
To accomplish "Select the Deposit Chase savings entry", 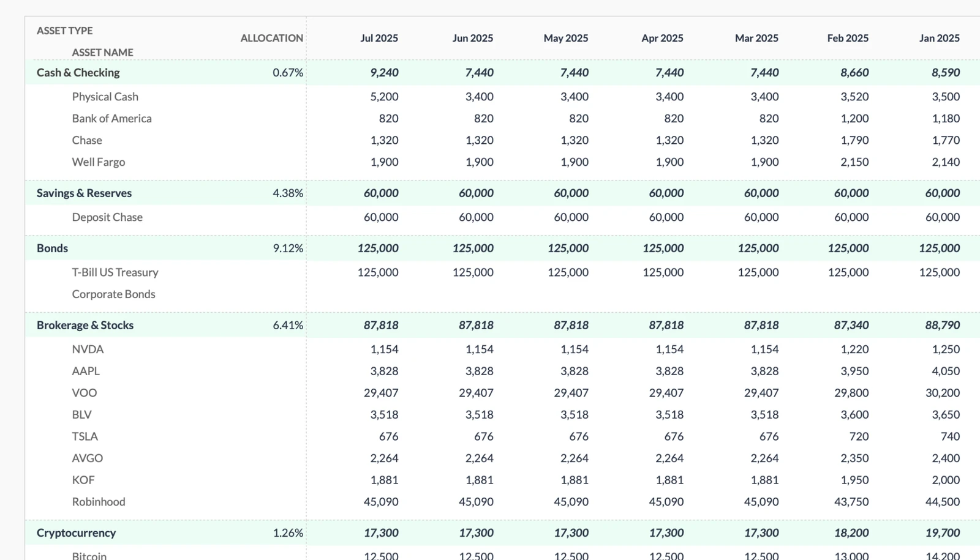I will (x=107, y=217).
